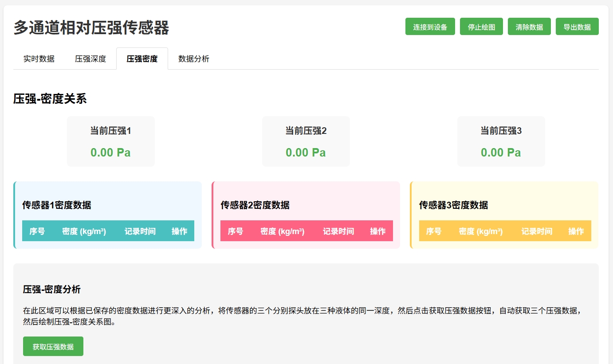The width and height of the screenshot is (613, 364).
Task: Go to the 数据分析 tab
Action: coord(194,59)
